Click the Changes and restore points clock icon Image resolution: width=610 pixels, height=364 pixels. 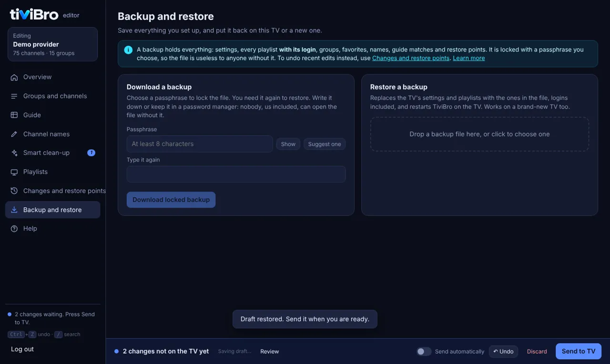coord(14,191)
